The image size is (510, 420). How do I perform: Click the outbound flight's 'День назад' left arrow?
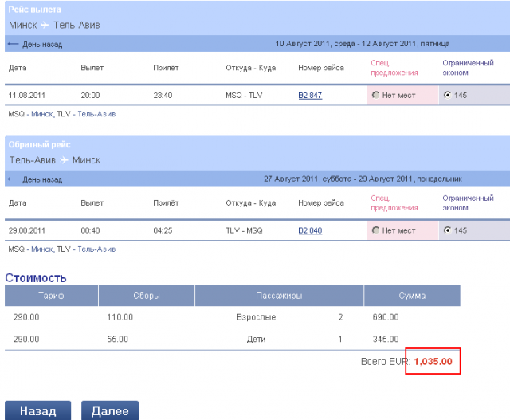click(x=14, y=44)
